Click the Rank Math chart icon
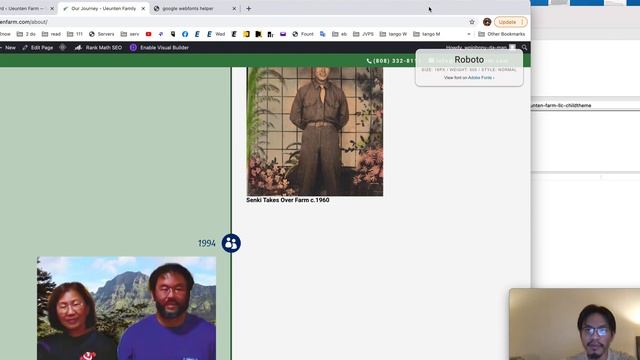 [78, 48]
